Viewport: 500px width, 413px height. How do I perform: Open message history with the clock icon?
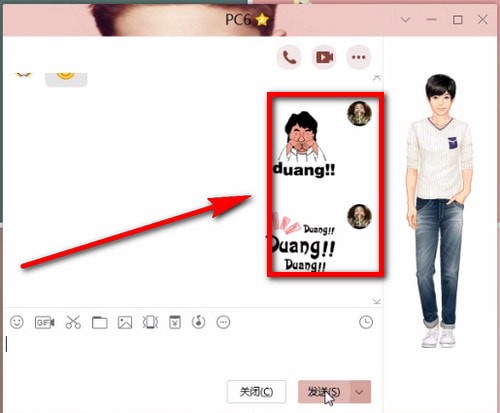pos(366,322)
